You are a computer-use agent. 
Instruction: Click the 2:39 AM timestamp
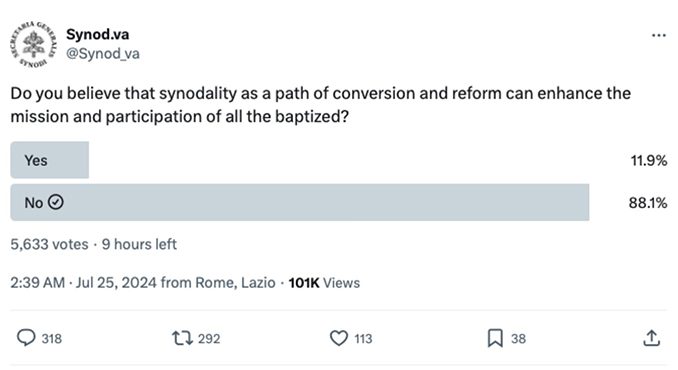click(38, 283)
